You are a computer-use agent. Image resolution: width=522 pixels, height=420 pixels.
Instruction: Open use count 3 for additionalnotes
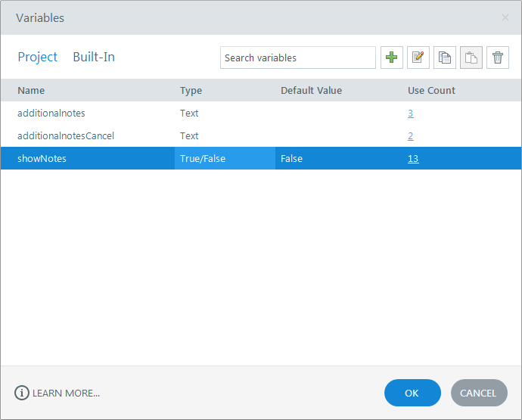click(410, 113)
